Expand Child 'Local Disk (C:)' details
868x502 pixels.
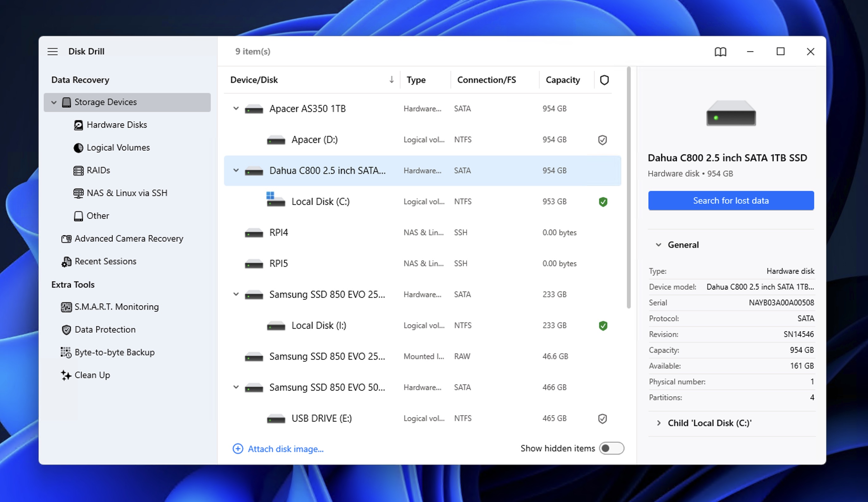tap(659, 423)
